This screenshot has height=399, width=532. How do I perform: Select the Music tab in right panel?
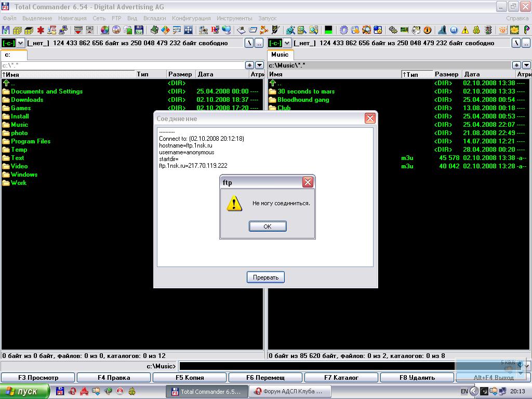coord(280,55)
